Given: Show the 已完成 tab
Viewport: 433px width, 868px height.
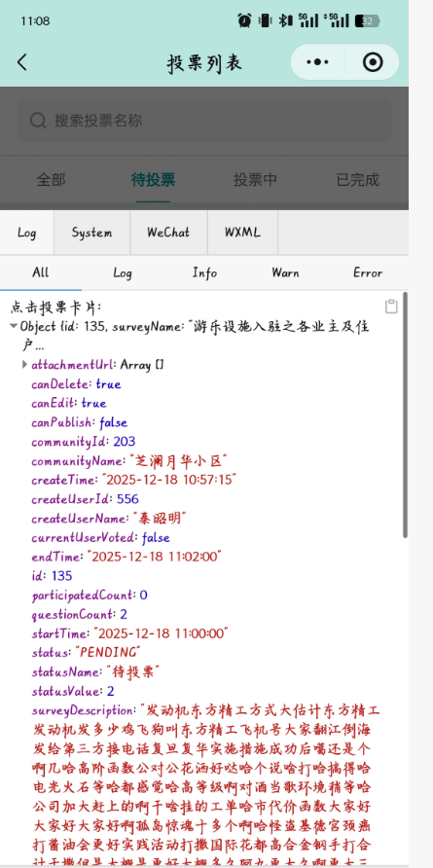Looking at the screenshot, I should [x=358, y=180].
